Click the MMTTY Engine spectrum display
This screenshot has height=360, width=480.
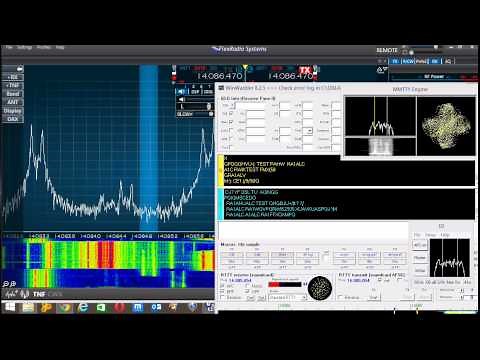(380, 116)
